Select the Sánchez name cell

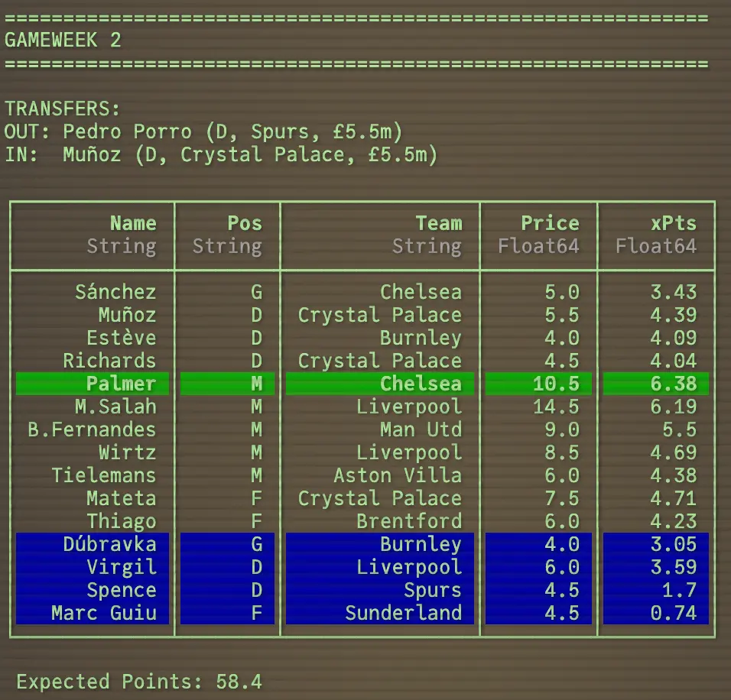pos(115,292)
